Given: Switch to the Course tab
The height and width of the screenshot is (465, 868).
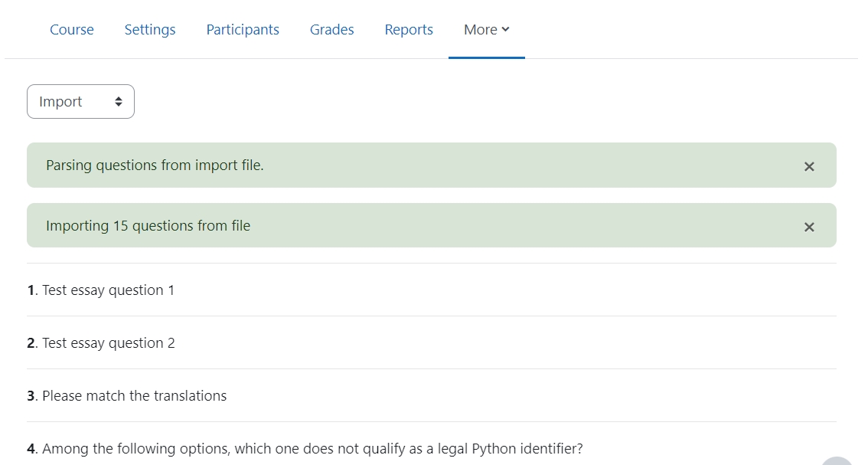Looking at the screenshot, I should click(x=71, y=29).
